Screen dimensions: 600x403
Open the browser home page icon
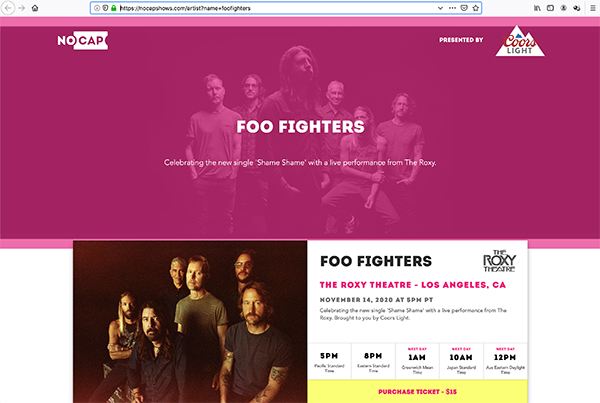click(35, 8)
